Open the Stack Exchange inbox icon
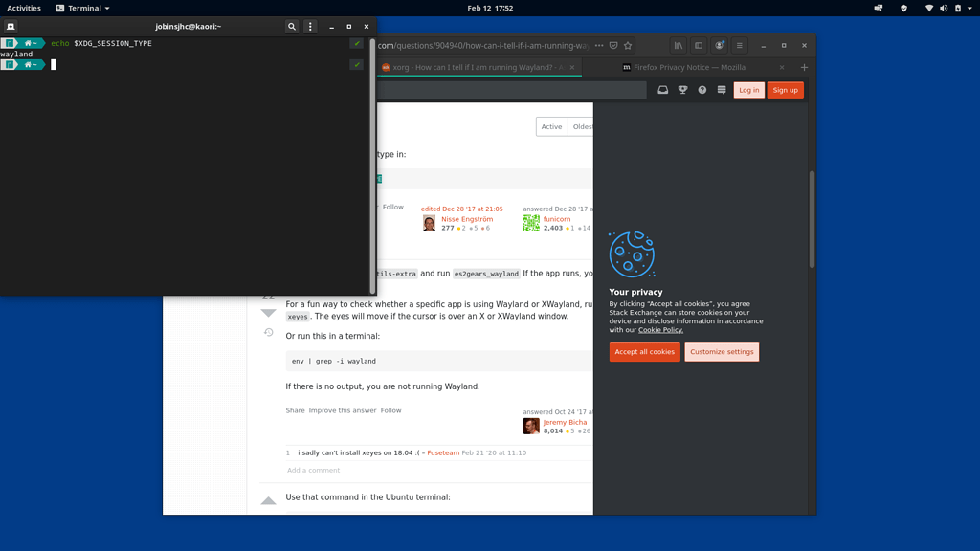This screenshot has height=551, width=980. coord(663,89)
